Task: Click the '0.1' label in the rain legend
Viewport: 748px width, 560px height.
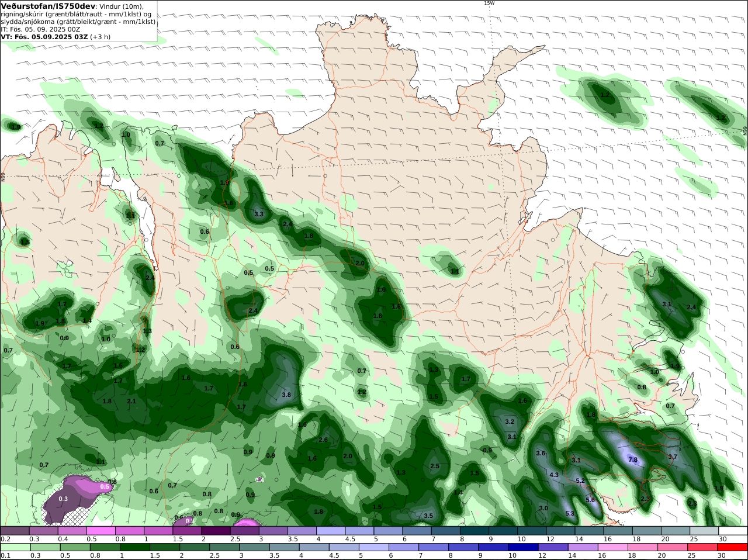Action: (5, 555)
